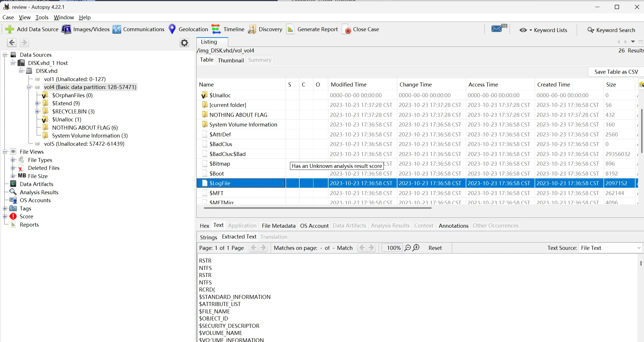Click the Reset zoom button

[x=435, y=248]
